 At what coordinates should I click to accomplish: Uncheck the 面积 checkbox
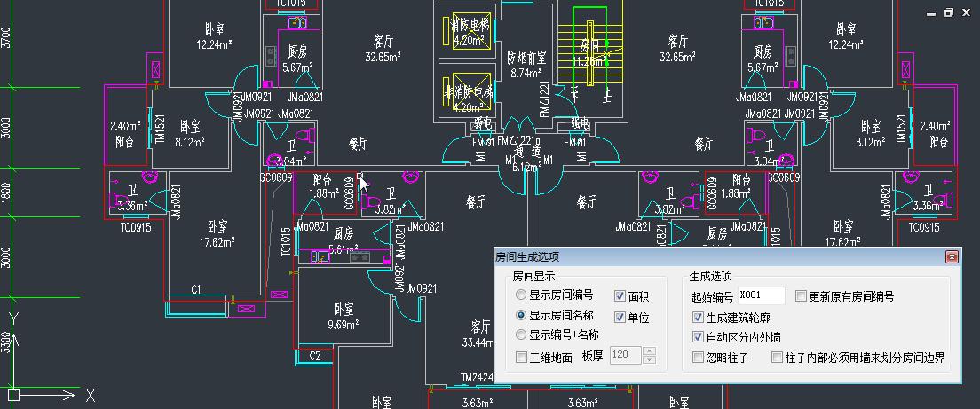tap(620, 296)
